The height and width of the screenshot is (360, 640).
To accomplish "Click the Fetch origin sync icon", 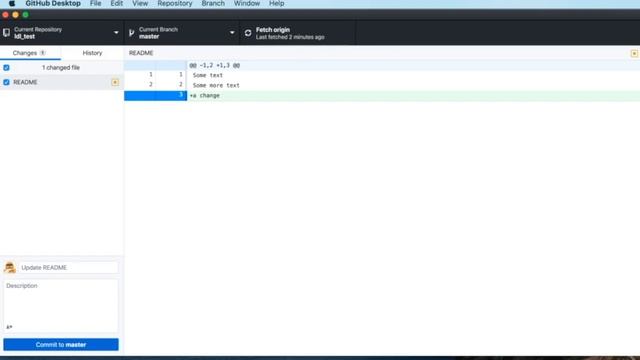I will tap(248, 33).
